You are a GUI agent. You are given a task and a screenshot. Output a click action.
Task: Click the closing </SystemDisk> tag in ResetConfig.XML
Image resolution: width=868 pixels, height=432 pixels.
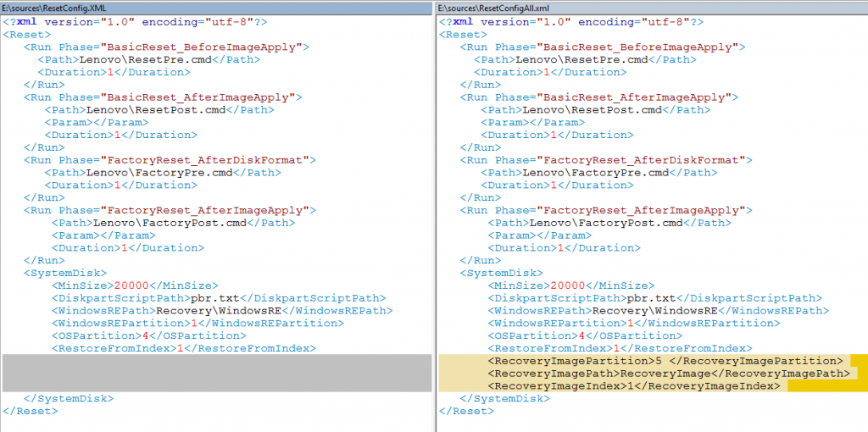point(69,398)
